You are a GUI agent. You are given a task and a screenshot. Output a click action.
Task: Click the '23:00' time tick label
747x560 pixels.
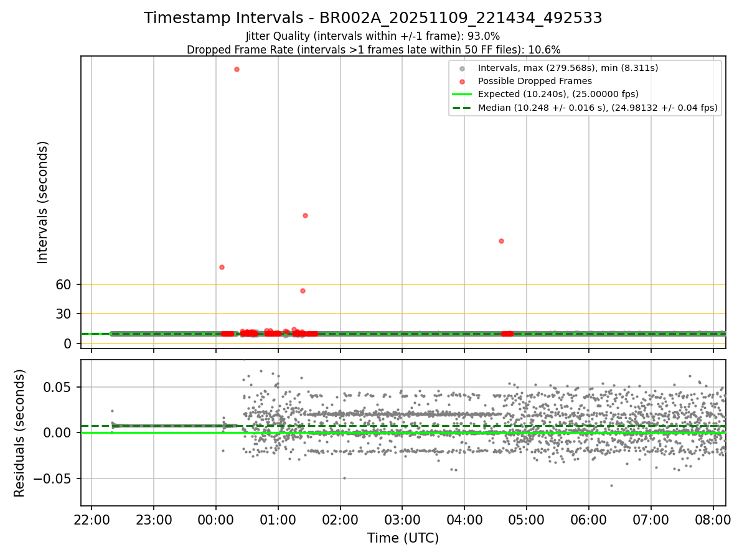point(154,519)
